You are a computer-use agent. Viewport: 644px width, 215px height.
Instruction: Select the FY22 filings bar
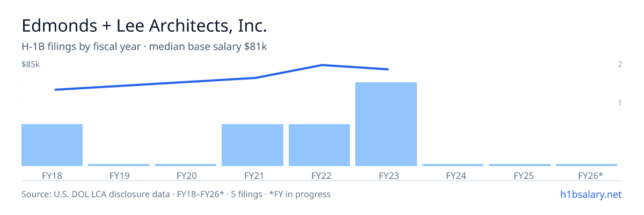tap(319, 145)
